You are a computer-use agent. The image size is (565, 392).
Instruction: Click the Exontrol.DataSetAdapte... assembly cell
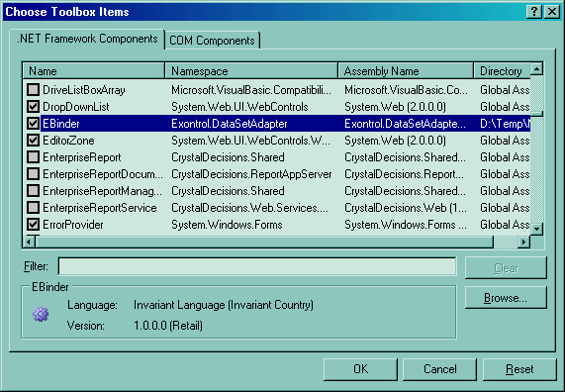[x=405, y=124]
